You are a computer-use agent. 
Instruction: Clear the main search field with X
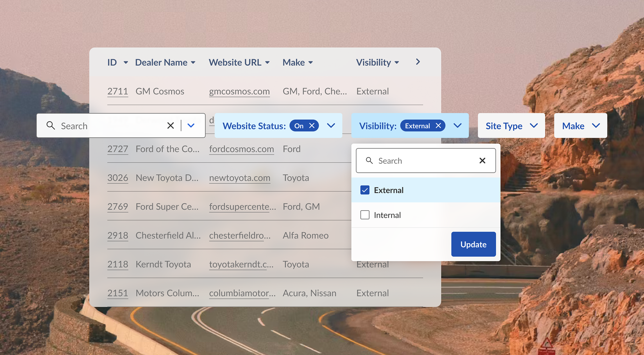point(170,125)
